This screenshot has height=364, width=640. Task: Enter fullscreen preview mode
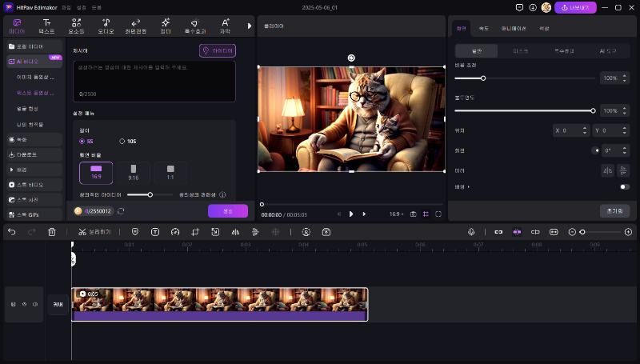click(x=438, y=214)
